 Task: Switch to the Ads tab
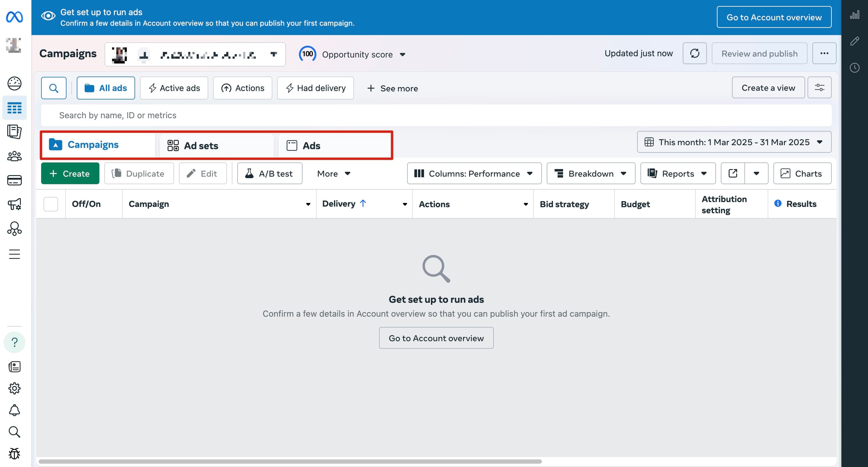(311, 146)
